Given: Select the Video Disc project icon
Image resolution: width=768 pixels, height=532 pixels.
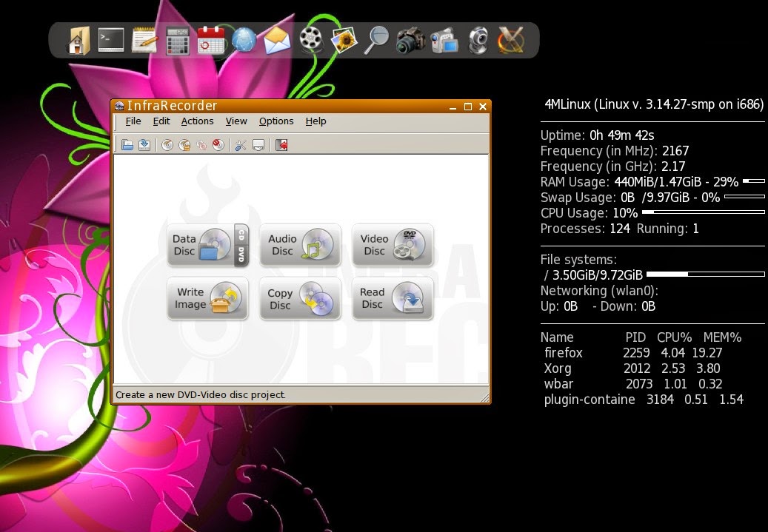Looking at the screenshot, I should tap(393, 244).
